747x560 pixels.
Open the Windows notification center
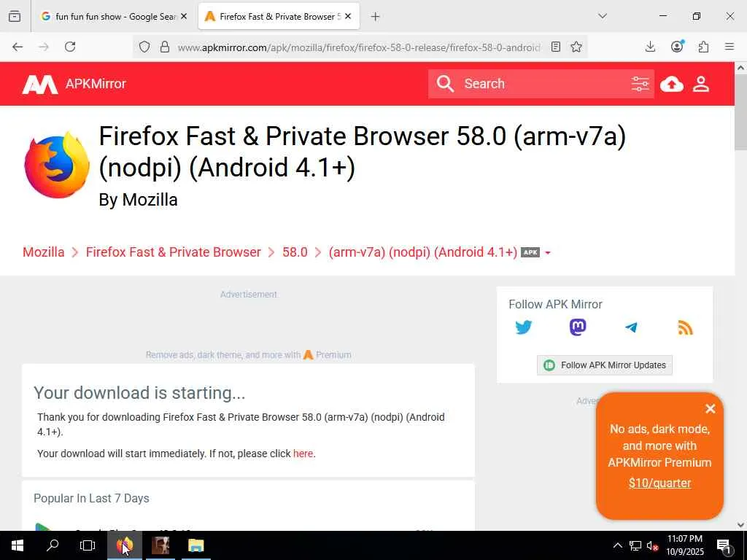724,545
